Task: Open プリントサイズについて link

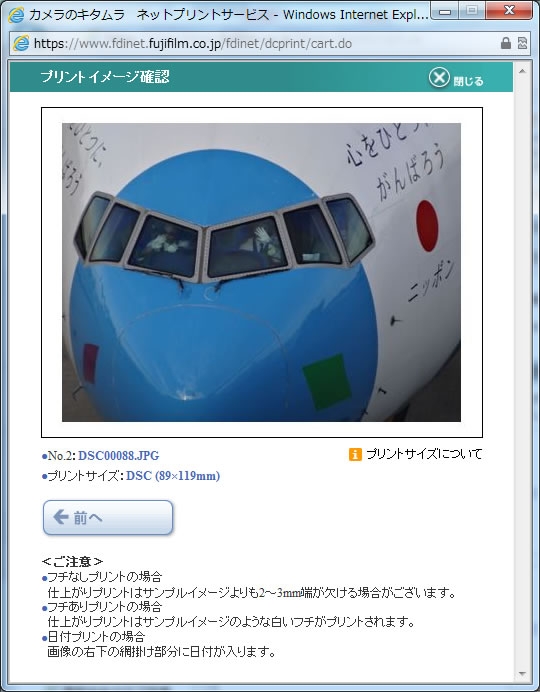Action: pos(424,454)
